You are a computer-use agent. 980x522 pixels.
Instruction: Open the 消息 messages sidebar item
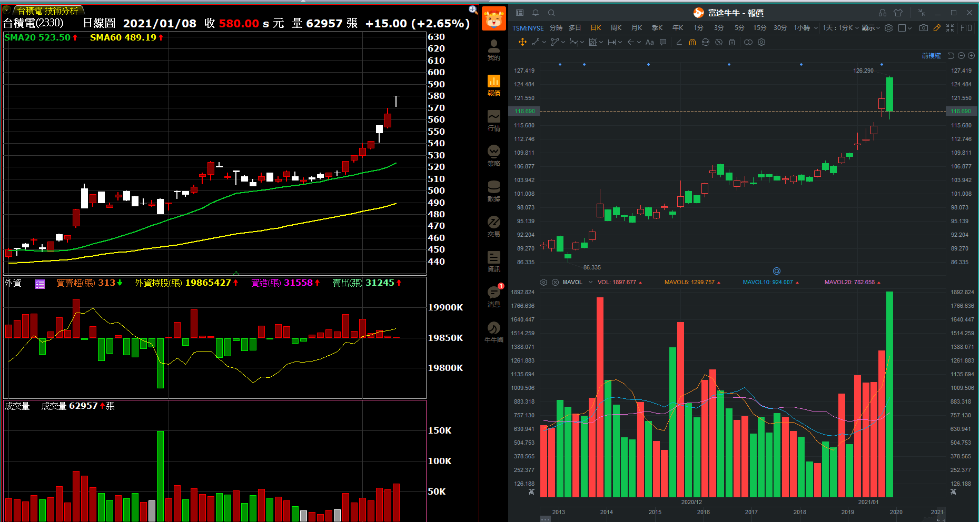(493, 297)
